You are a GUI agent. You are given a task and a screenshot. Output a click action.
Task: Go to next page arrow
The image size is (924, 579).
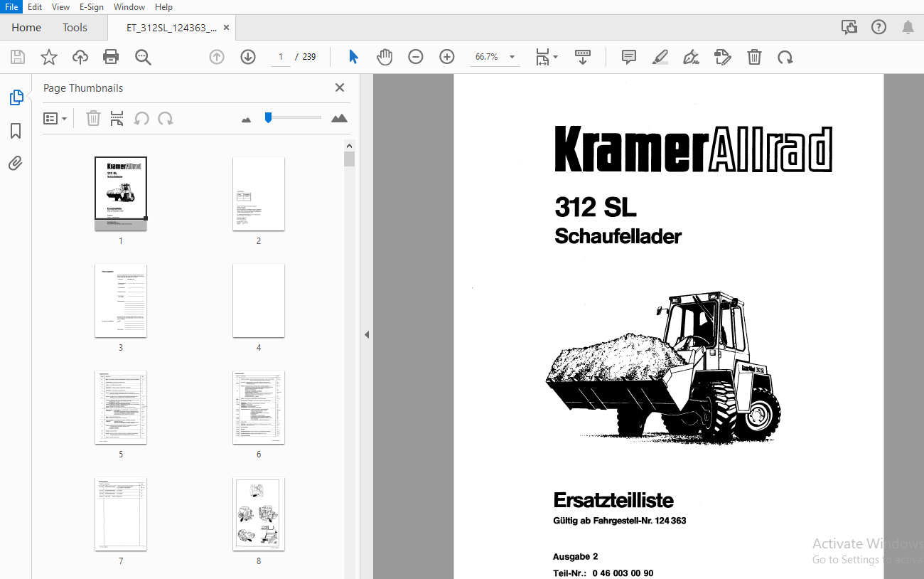(248, 57)
